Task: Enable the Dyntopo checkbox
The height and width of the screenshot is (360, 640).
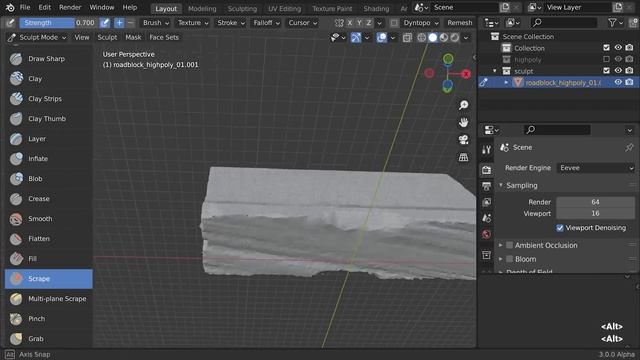Action: click(x=394, y=23)
